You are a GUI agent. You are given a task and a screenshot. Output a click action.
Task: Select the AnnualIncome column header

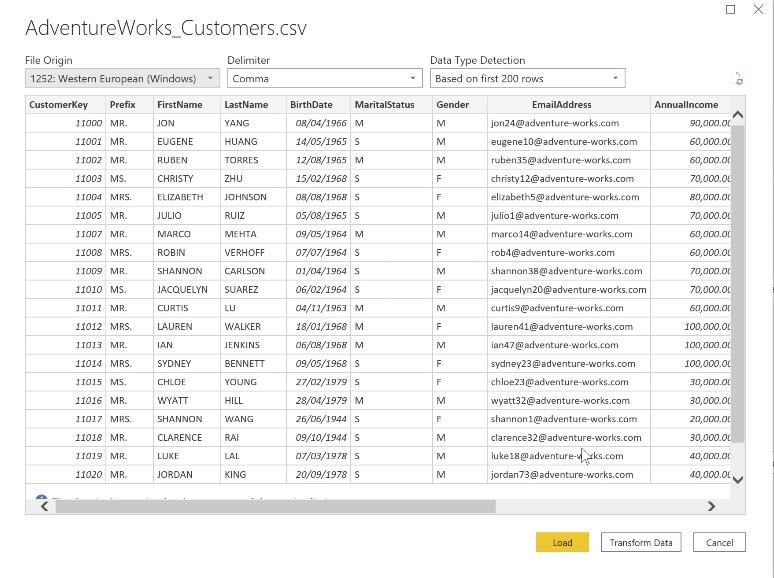pyautogui.click(x=691, y=105)
